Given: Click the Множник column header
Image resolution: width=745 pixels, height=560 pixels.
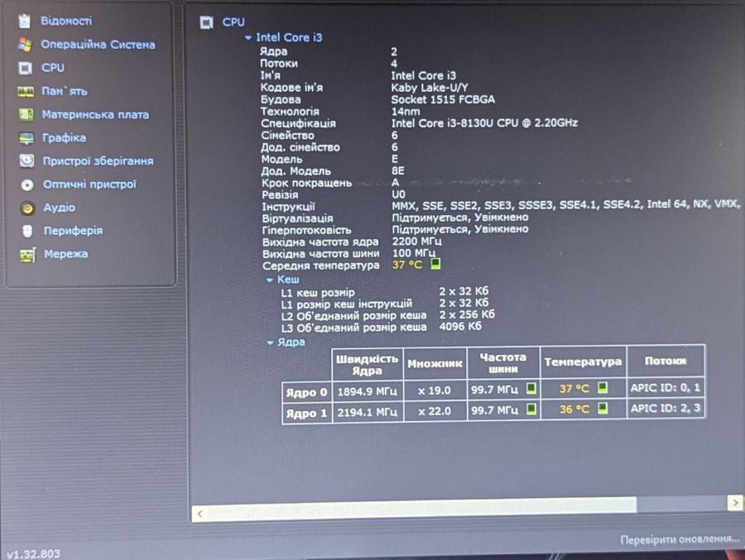Looking at the screenshot, I should tap(435, 364).
